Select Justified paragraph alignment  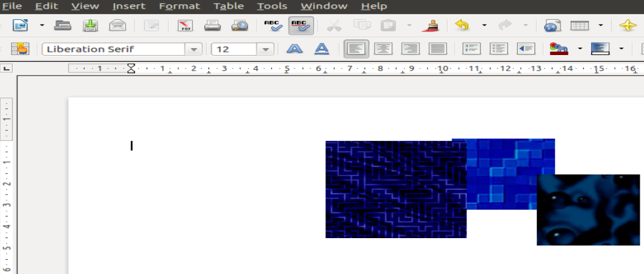click(438, 49)
